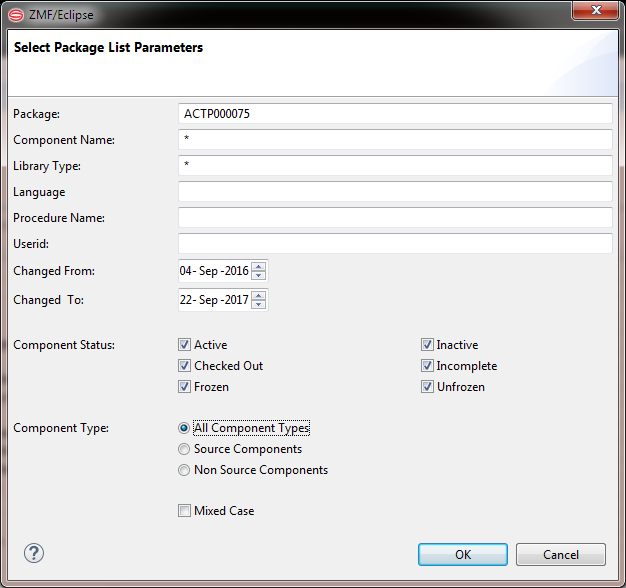Screen dimensions: 626x588
Task: Choose Non Source Components radio option
Action: (x=184, y=470)
